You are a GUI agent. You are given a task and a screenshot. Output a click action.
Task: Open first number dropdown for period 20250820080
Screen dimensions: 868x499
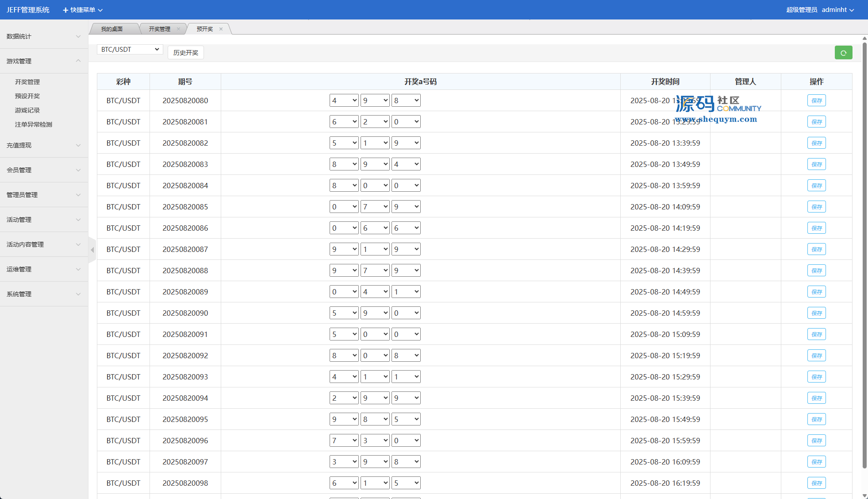tap(344, 101)
